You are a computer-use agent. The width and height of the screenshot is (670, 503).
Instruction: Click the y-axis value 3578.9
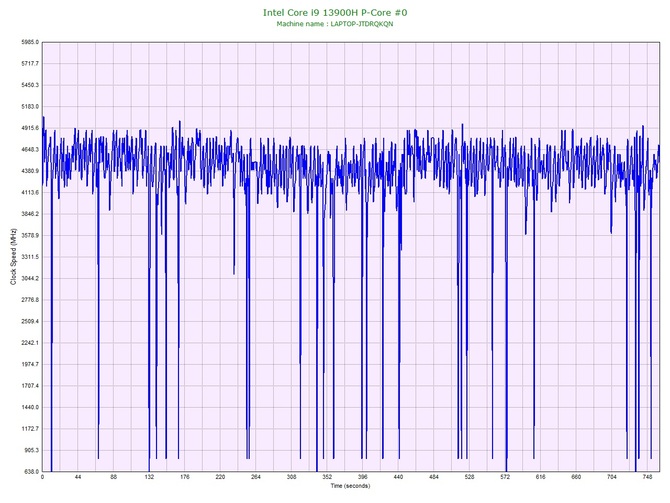coord(30,235)
